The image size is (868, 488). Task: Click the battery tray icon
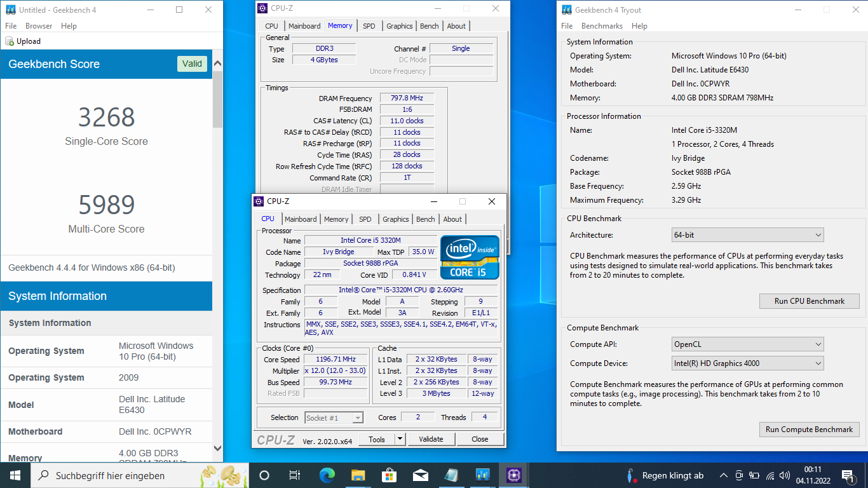pos(754,475)
